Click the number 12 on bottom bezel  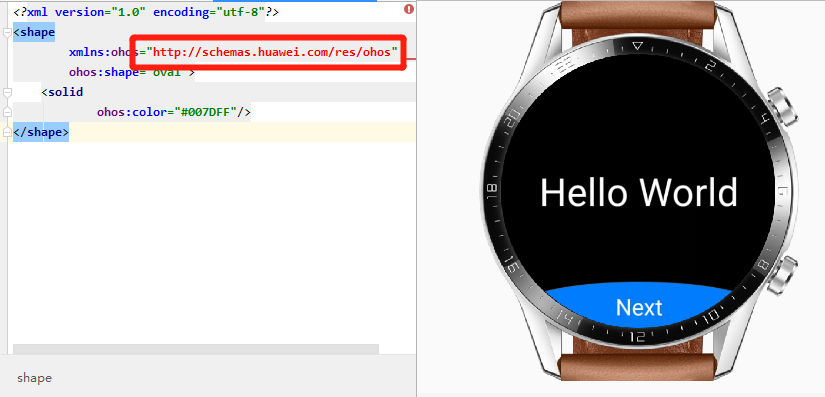tap(637, 337)
